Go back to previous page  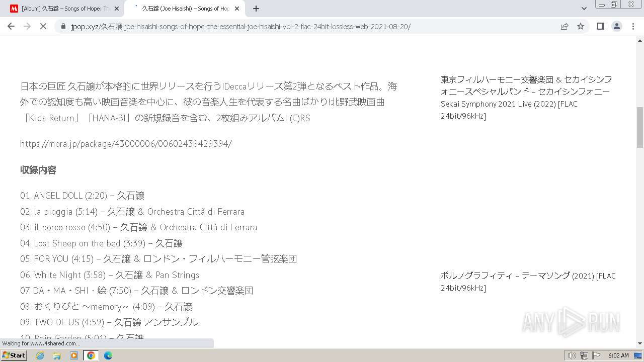[x=11, y=26]
